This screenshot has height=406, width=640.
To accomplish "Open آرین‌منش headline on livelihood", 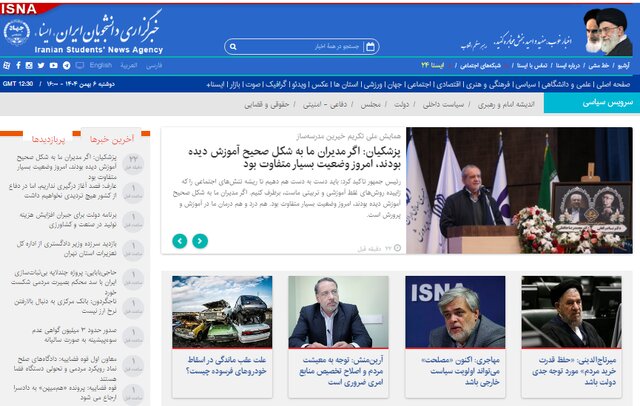I will coord(341,371).
